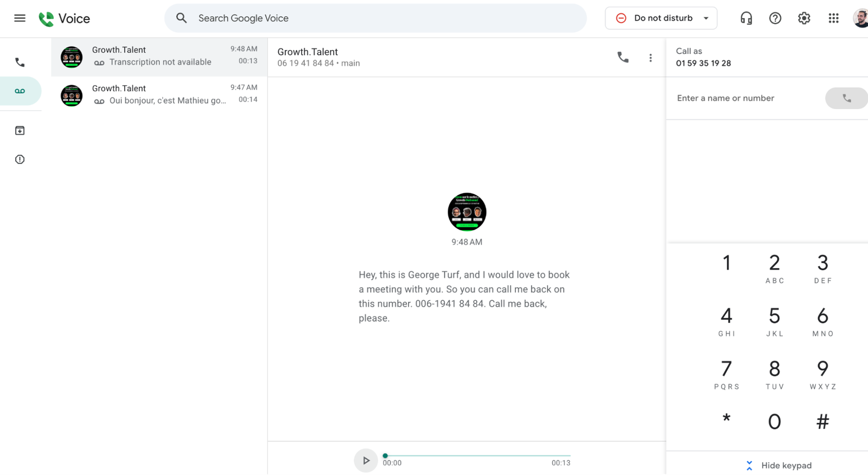This screenshot has width=868, height=475.
Task: Hide the keypad
Action: (x=778, y=465)
